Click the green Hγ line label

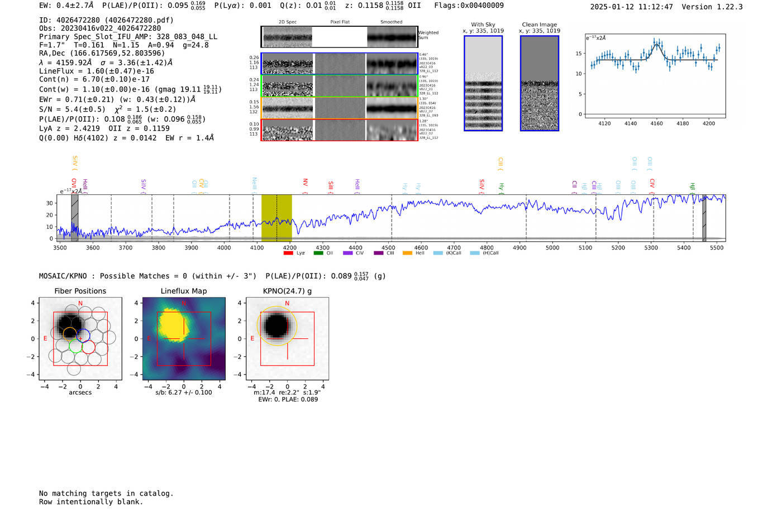click(x=502, y=188)
